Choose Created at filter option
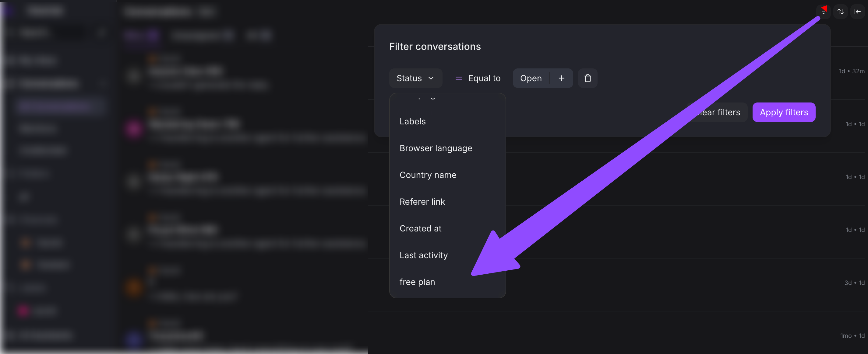This screenshot has width=868, height=354. [x=420, y=228]
